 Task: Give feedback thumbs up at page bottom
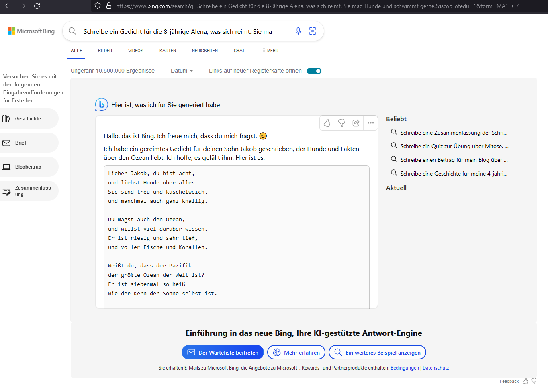[x=526, y=381]
